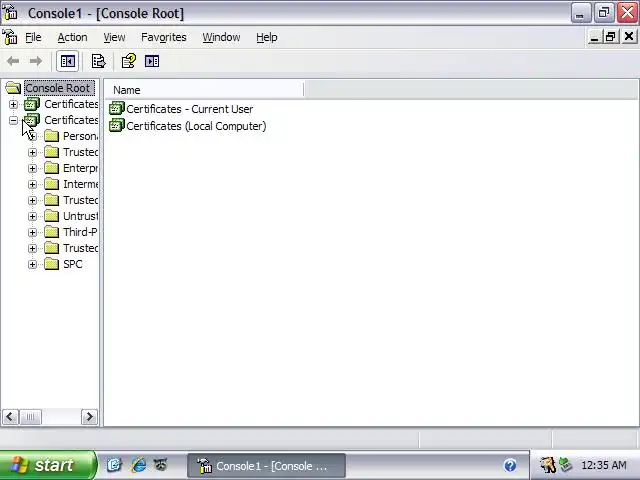Click the SPC folder icon
This screenshot has height=480, width=640.
(x=51, y=264)
